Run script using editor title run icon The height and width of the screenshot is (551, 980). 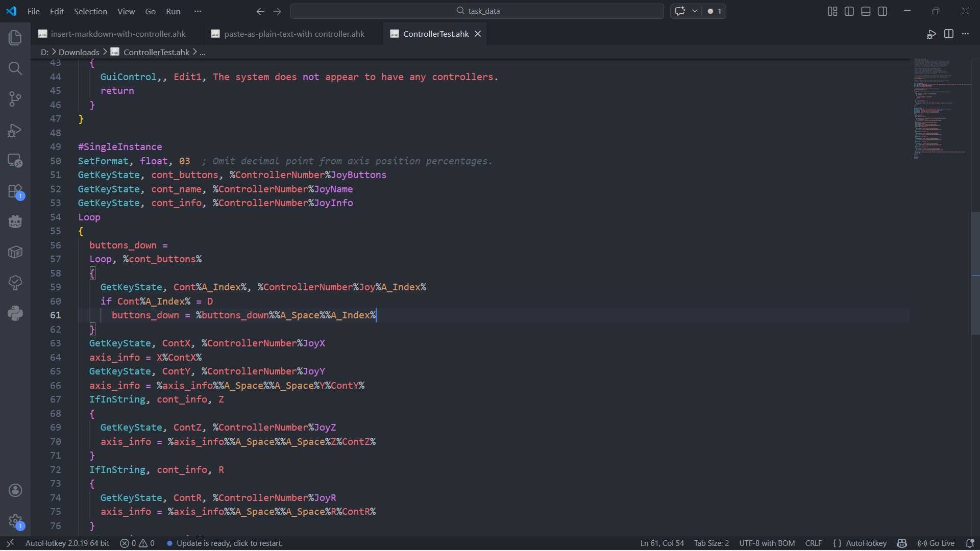932,34
